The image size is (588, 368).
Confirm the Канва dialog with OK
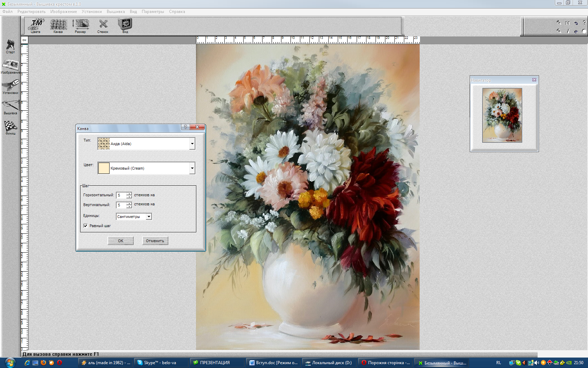pos(120,241)
